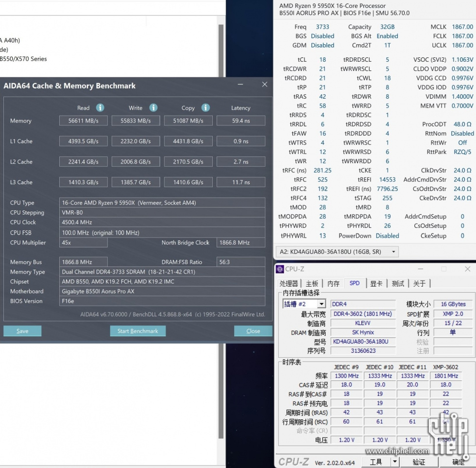Click the Copy info icon in AIDA64
Viewport: 476px width, 468px height.
pos(205,108)
